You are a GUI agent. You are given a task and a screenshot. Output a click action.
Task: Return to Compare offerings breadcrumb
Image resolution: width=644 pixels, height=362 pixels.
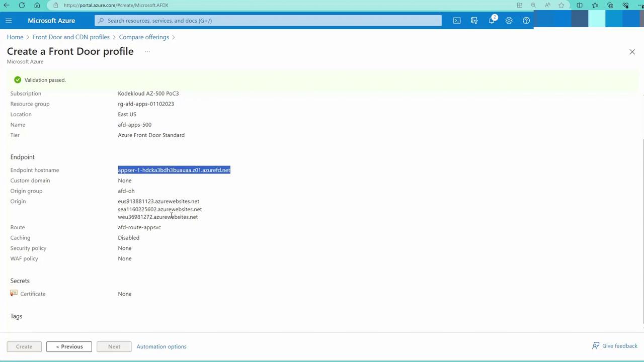[144, 37]
